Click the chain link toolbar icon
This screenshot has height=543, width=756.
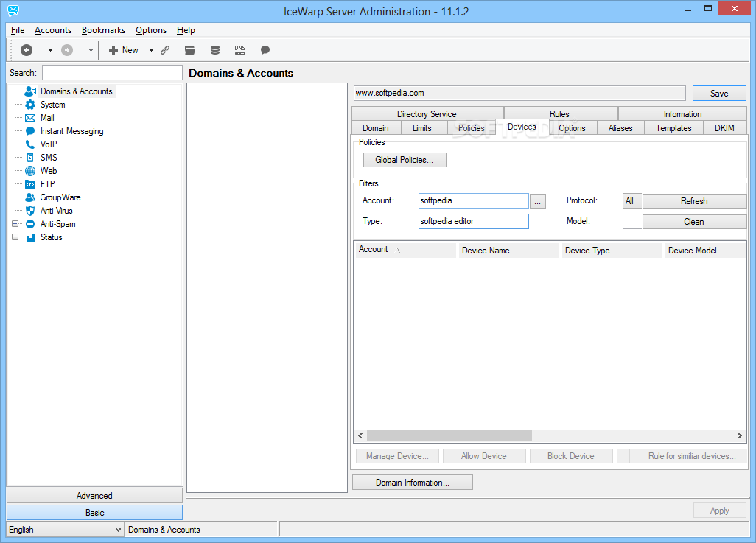coord(165,49)
